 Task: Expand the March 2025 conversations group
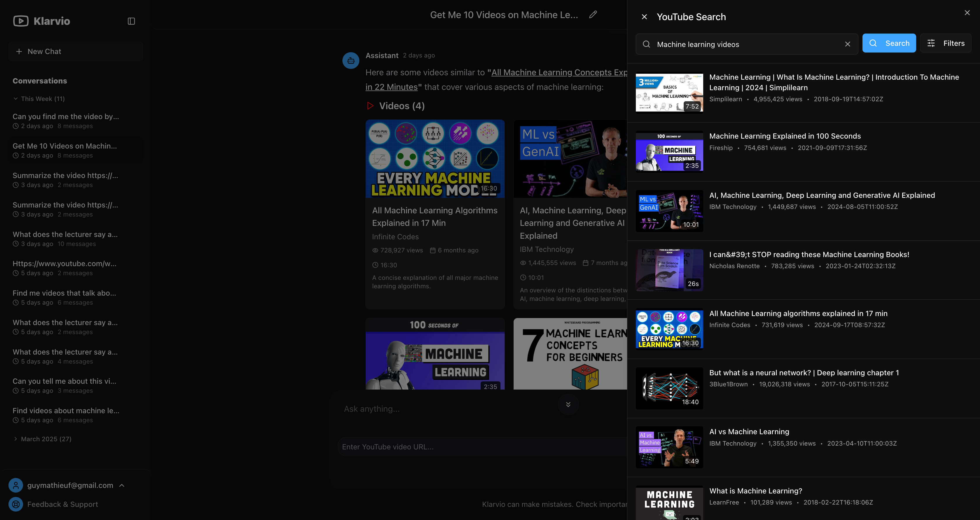click(x=15, y=439)
